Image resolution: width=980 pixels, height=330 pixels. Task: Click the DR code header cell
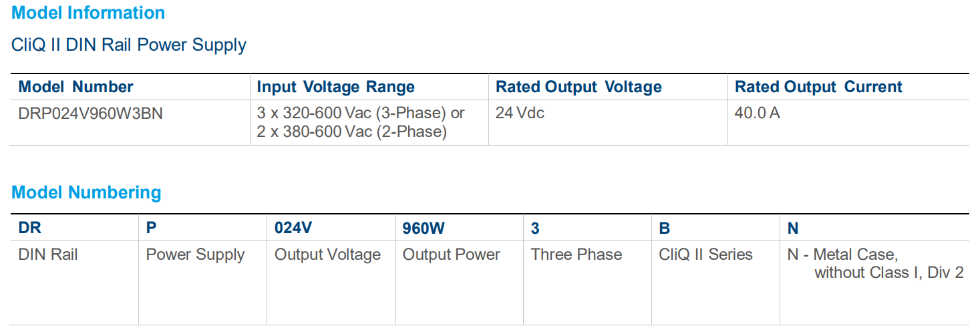coord(29,228)
